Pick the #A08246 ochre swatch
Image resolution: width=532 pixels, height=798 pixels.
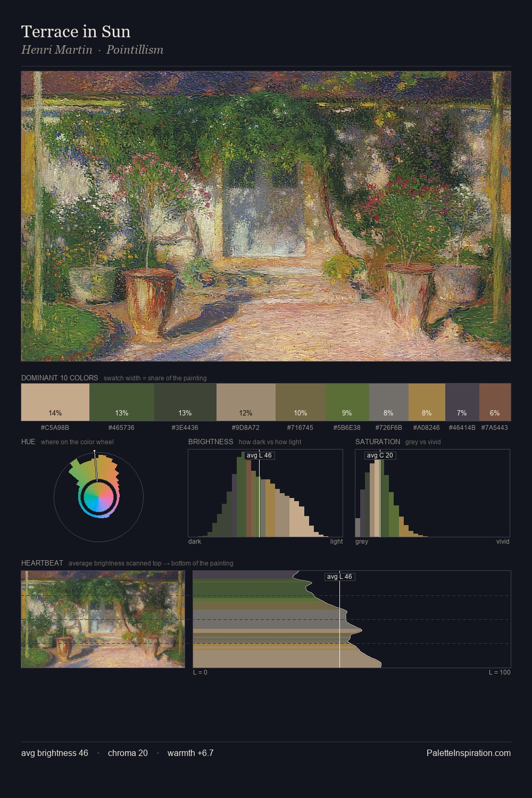point(427,402)
